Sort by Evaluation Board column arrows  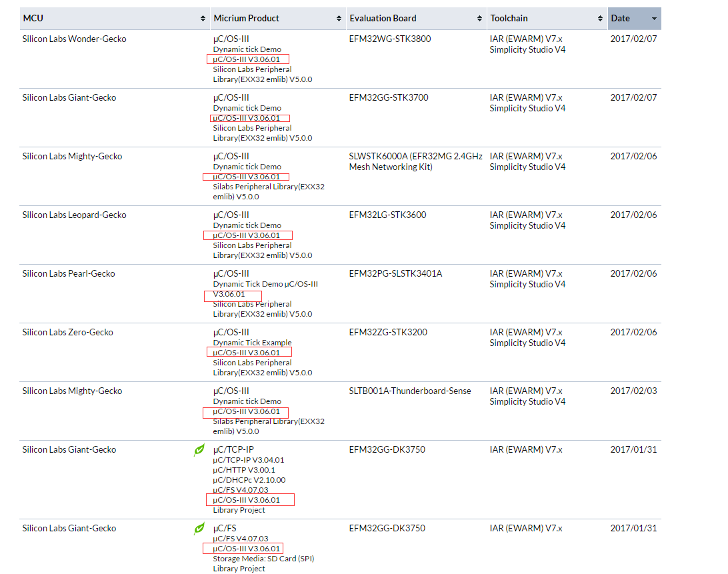tap(479, 19)
